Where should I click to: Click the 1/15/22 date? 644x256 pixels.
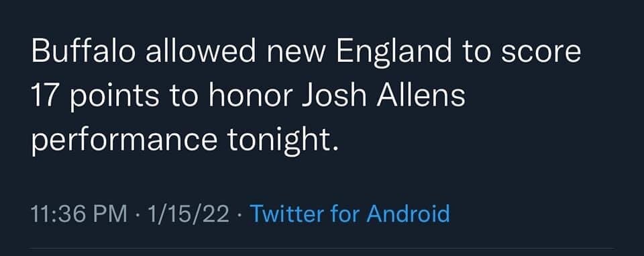click(x=189, y=214)
